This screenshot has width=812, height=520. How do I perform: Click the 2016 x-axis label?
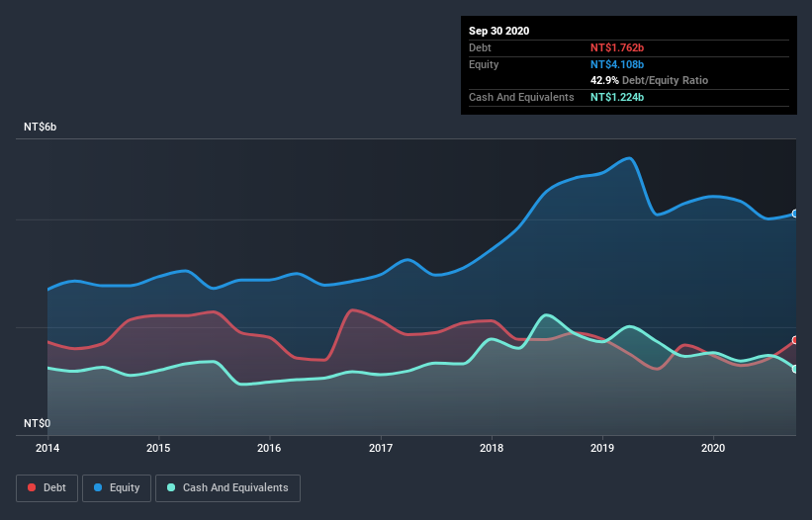tap(269, 448)
